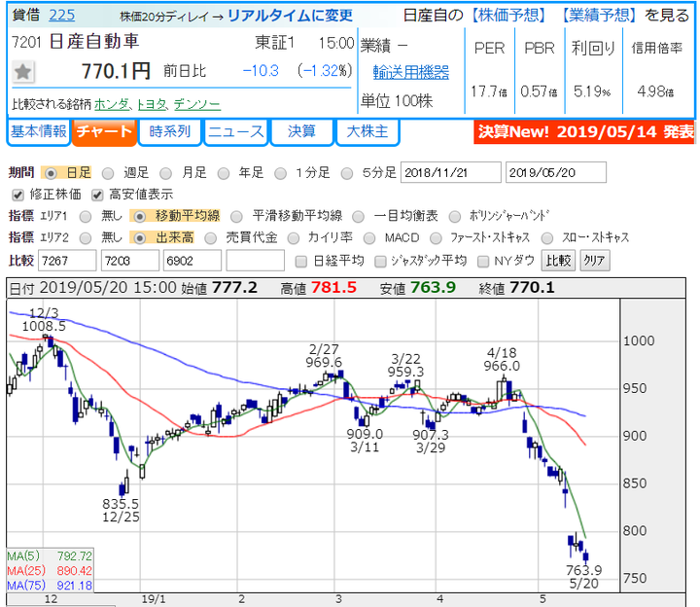Click MA(5) 792.72 legend entry
The width and height of the screenshot is (700, 607).
click(50, 556)
